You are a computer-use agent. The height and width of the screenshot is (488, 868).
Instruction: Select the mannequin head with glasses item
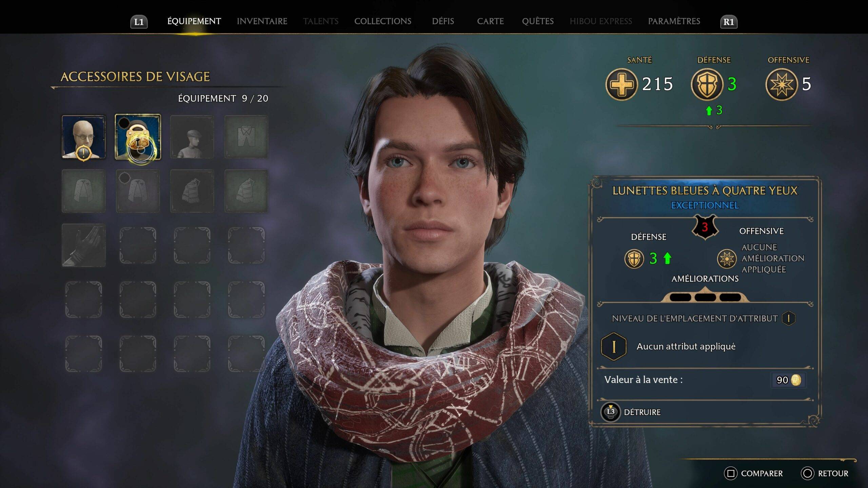coord(83,137)
